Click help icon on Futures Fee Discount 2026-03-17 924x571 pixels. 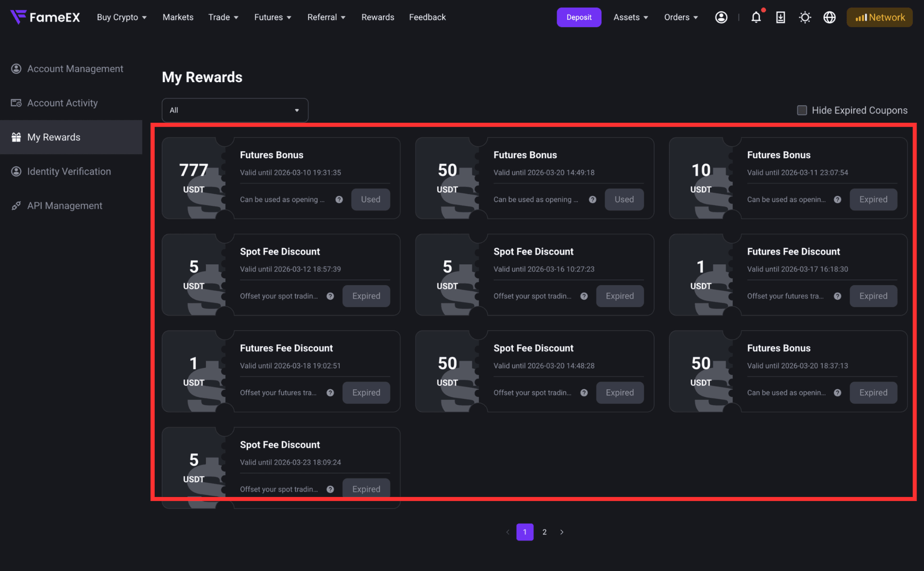coord(837,296)
